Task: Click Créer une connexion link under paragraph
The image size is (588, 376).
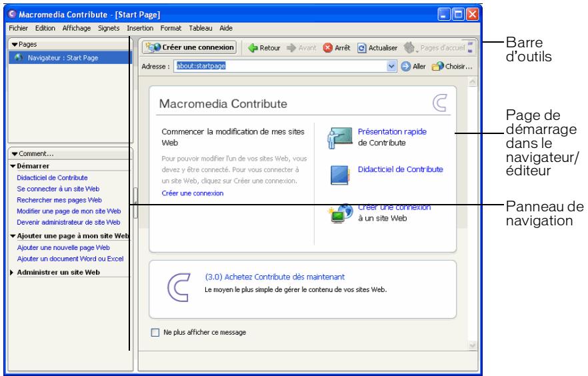Action: click(x=193, y=193)
